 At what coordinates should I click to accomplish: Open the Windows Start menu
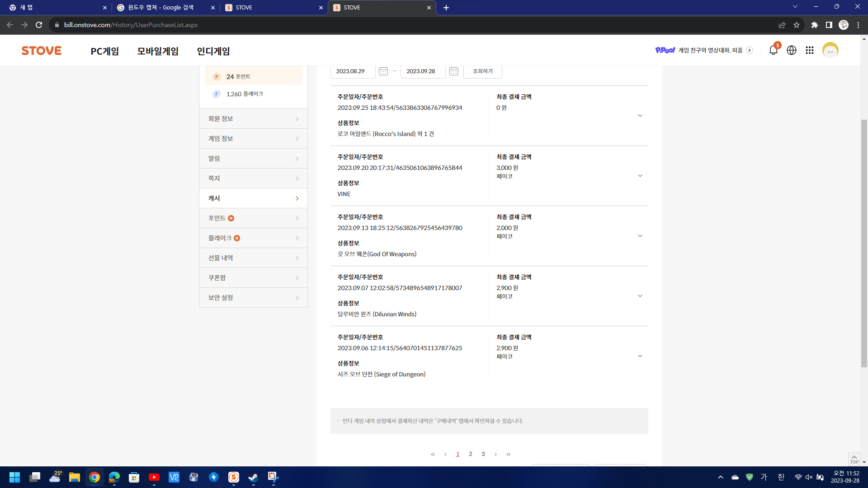pyautogui.click(x=14, y=477)
